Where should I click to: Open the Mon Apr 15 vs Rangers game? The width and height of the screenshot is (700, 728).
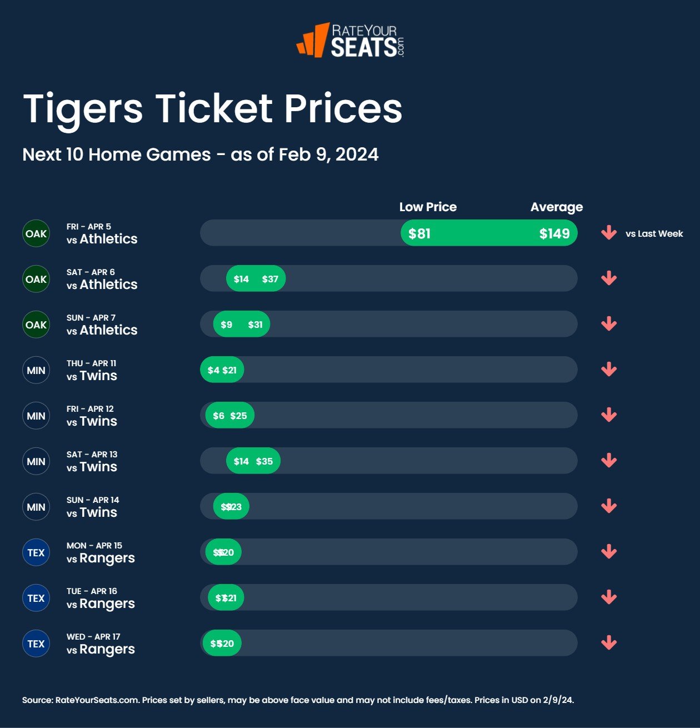coord(101,552)
